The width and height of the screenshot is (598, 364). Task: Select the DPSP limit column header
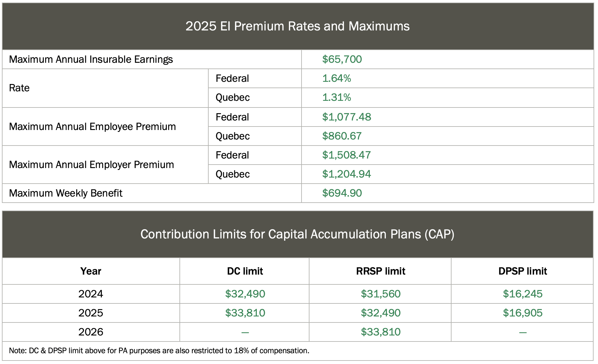coord(523,271)
